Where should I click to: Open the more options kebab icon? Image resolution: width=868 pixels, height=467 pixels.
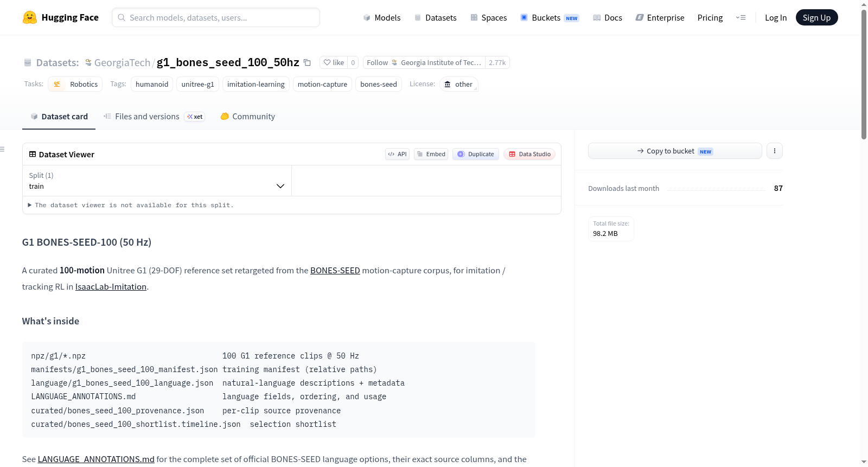775,151
